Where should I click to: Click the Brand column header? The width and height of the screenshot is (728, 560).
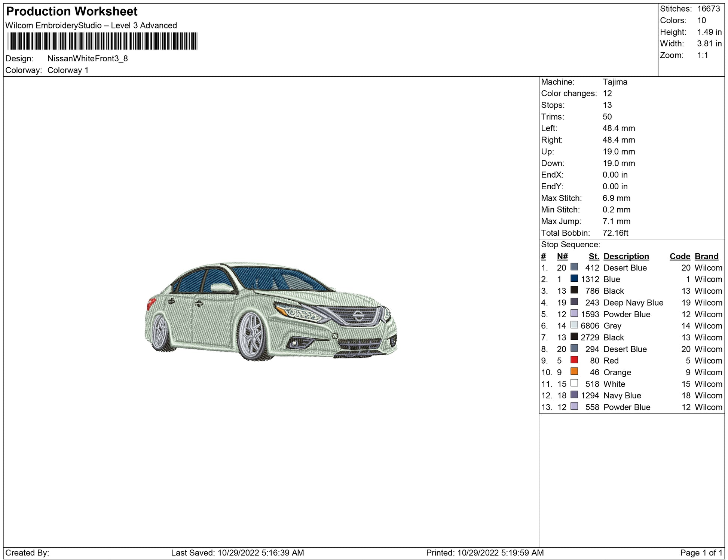(x=706, y=256)
